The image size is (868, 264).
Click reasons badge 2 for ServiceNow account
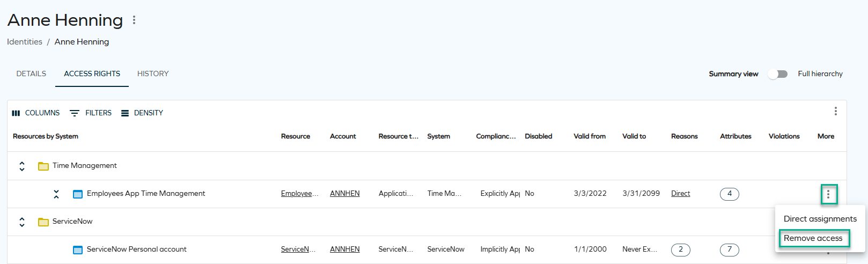[x=681, y=250]
